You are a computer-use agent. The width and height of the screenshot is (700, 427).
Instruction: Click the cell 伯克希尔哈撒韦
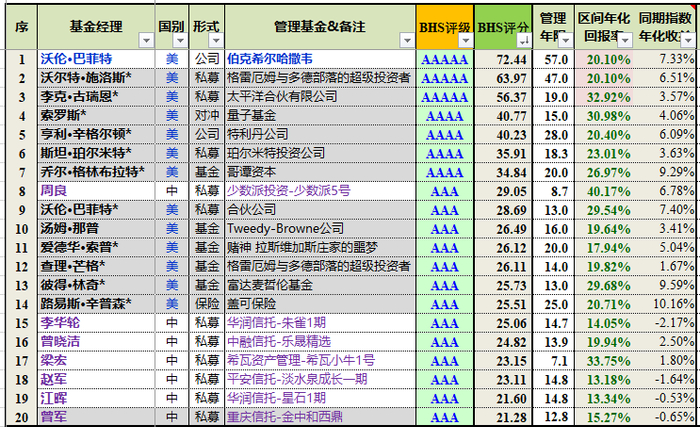320,59
